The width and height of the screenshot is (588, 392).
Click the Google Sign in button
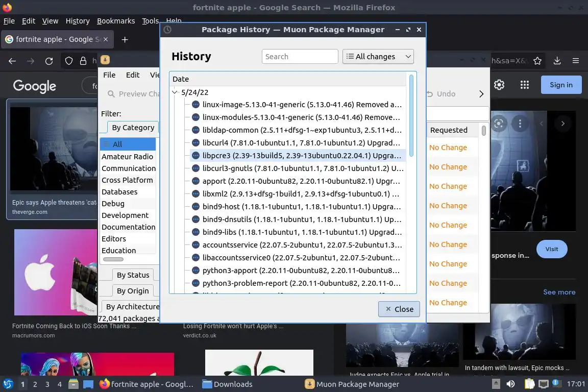tap(561, 85)
